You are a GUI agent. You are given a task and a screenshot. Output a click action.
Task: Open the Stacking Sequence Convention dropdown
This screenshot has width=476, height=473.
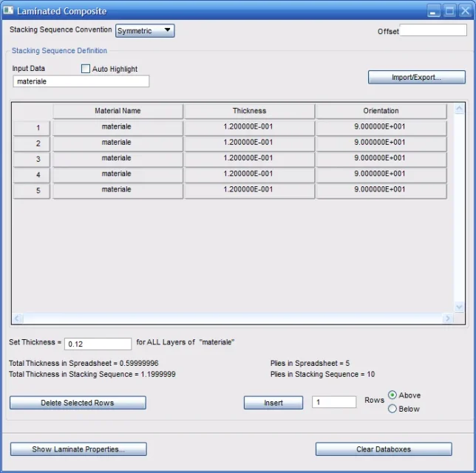pos(145,30)
